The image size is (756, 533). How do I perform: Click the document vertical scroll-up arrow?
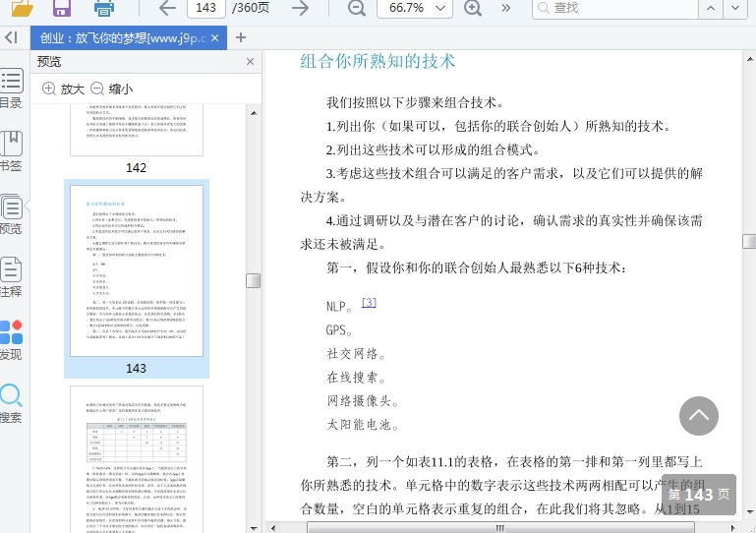pyautogui.click(x=750, y=59)
